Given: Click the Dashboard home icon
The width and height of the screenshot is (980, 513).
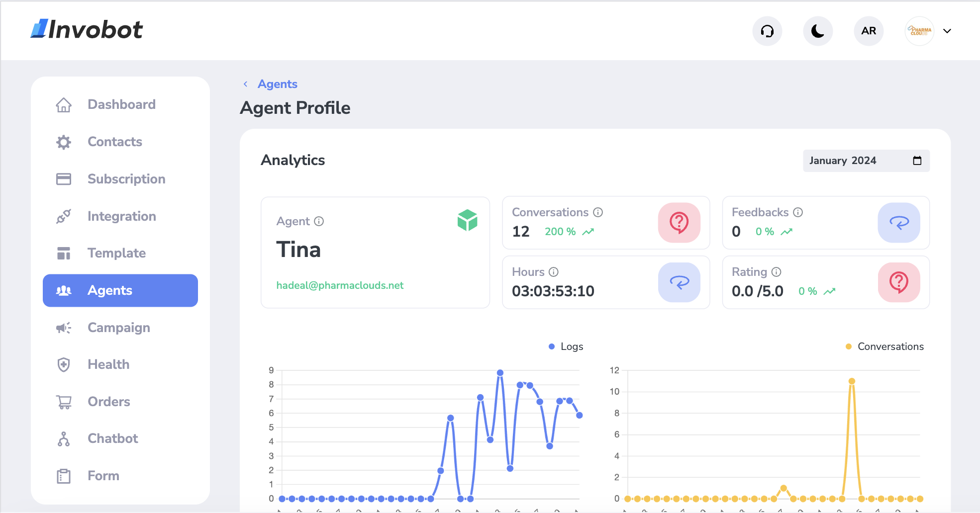Looking at the screenshot, I should coord(64,104).
